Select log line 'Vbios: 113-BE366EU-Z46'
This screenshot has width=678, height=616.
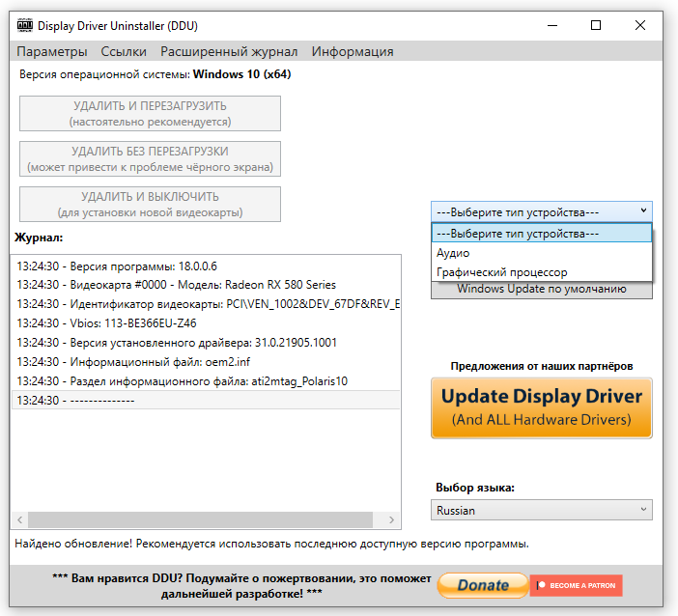[206, 323]
